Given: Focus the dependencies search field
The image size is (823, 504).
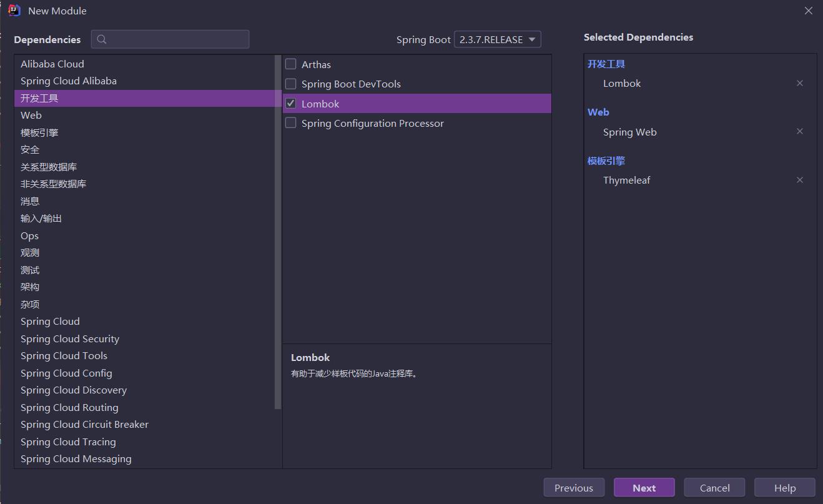Looking at the screenshot, I should coord(170,39).
